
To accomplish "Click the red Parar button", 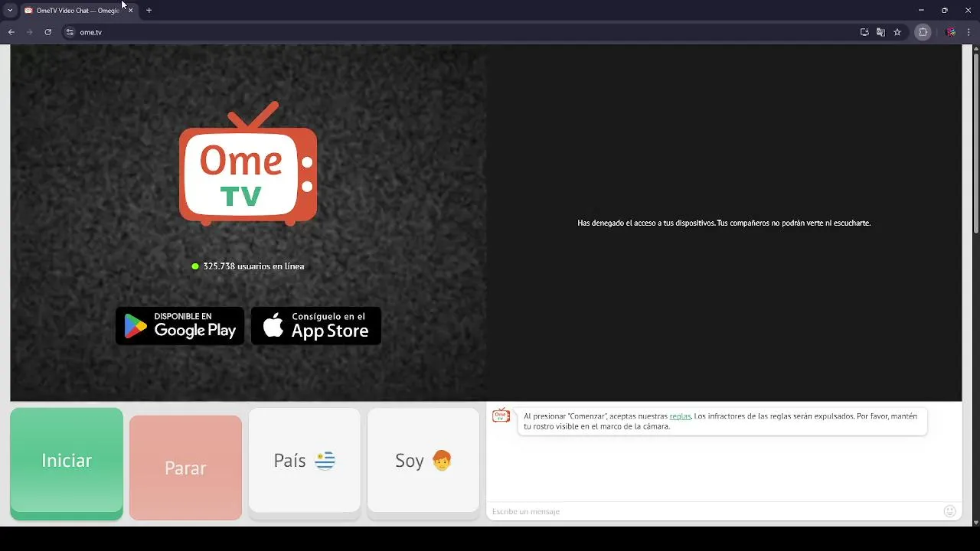I will (x=185, y=468).
